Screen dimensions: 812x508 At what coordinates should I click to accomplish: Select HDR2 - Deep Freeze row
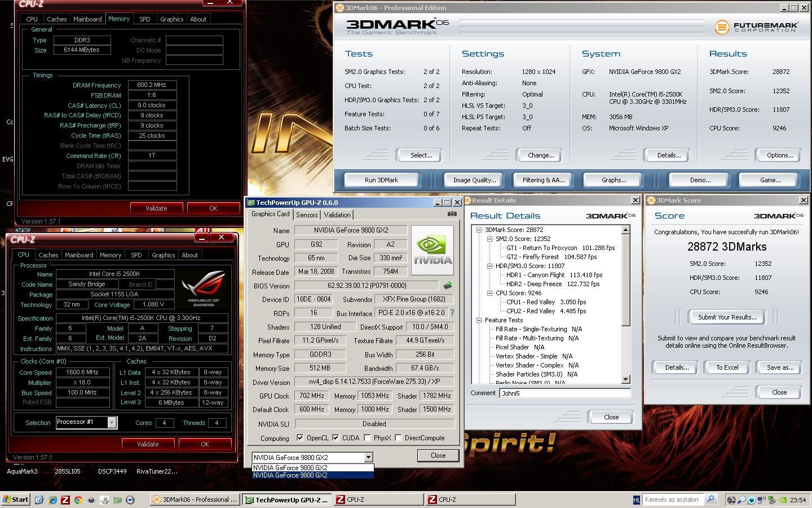click(553, 284)
